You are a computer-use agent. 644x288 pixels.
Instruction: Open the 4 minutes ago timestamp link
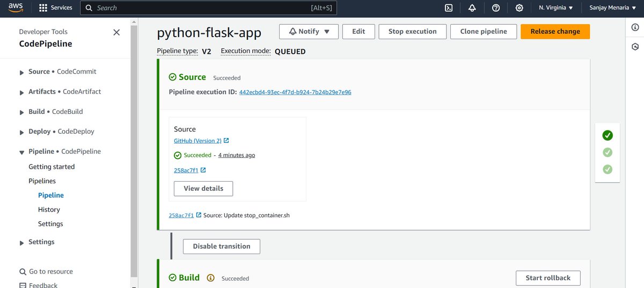237,155
